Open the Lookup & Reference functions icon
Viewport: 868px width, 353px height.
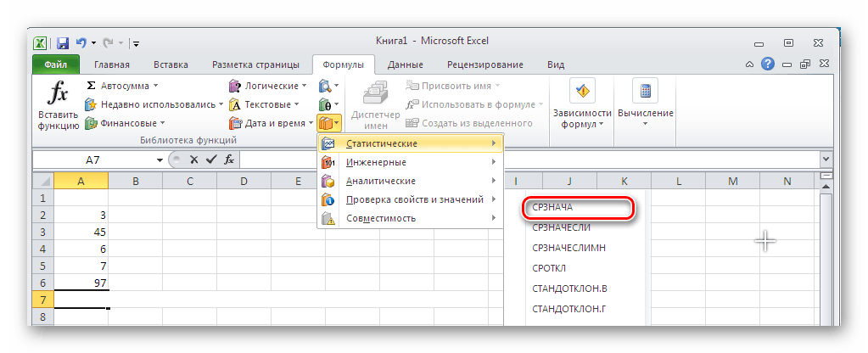tap(325, 86)
